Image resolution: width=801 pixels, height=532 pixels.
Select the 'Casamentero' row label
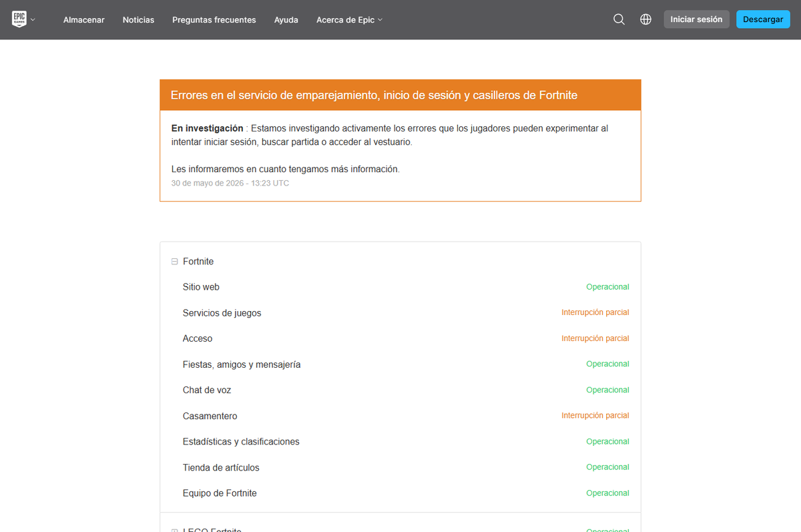tap(210, 416)
